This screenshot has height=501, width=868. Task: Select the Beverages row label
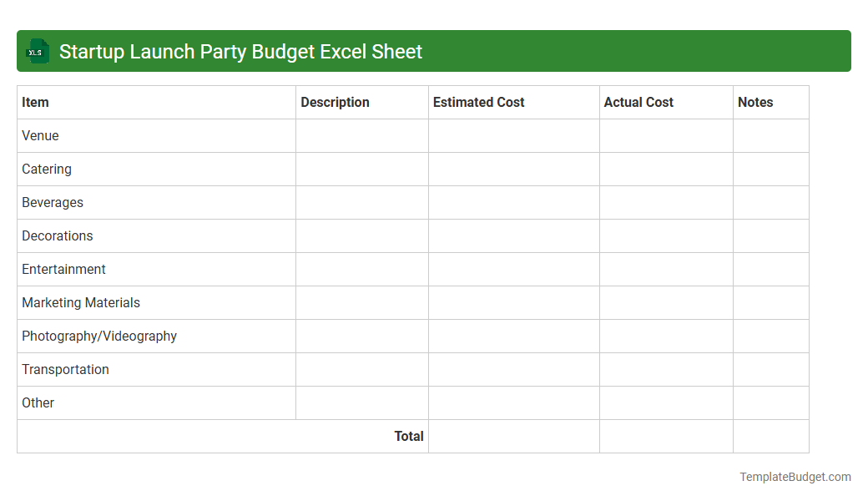click(53, 202)
